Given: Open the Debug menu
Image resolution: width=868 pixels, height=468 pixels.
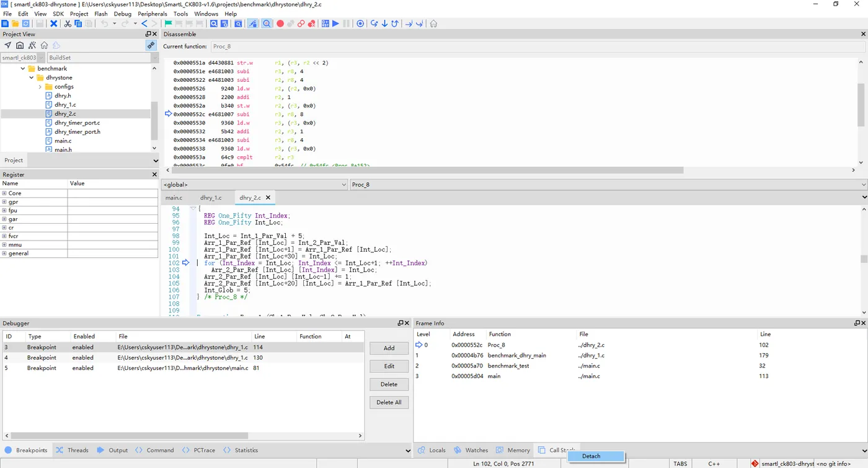Looking at the screenshot, I should pos(122,14).
